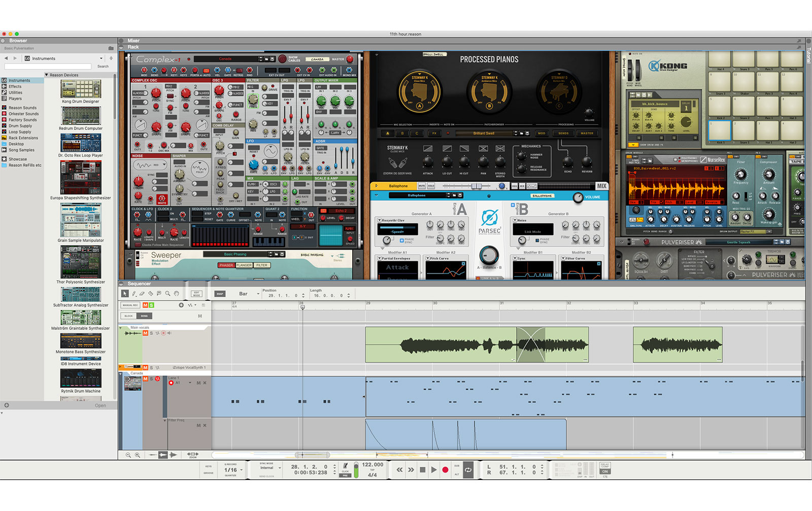Click the fast forward transport button

click(x=411, y=470)
